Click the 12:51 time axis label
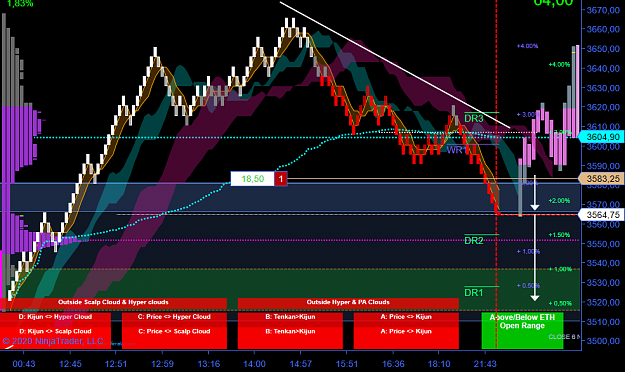Image resolution: width=625 pixels, height=372 pixels. point(116,364)
